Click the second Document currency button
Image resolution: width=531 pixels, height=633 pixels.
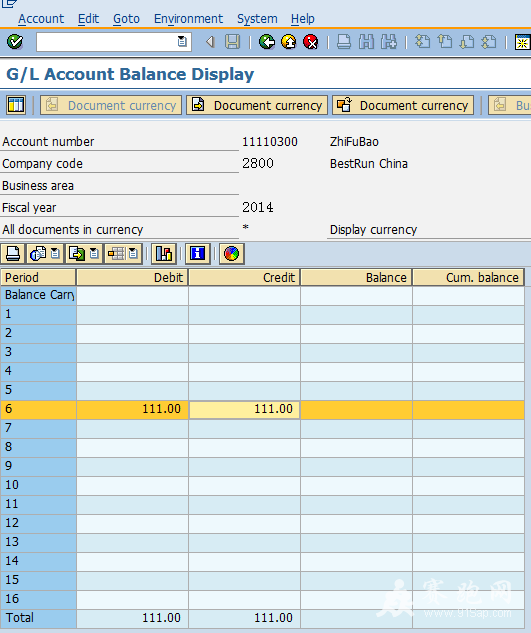(x=257, y=105)
